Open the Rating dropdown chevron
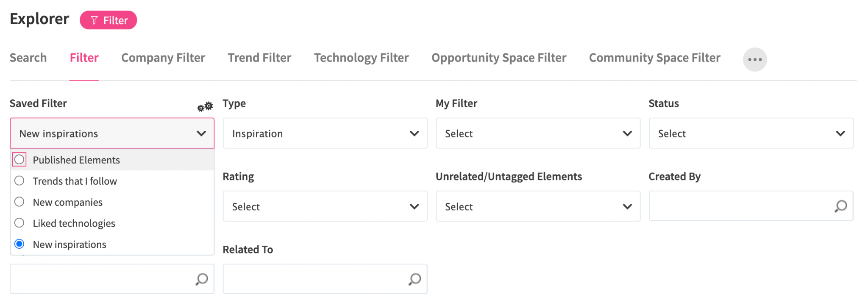 tap(415, 206)
